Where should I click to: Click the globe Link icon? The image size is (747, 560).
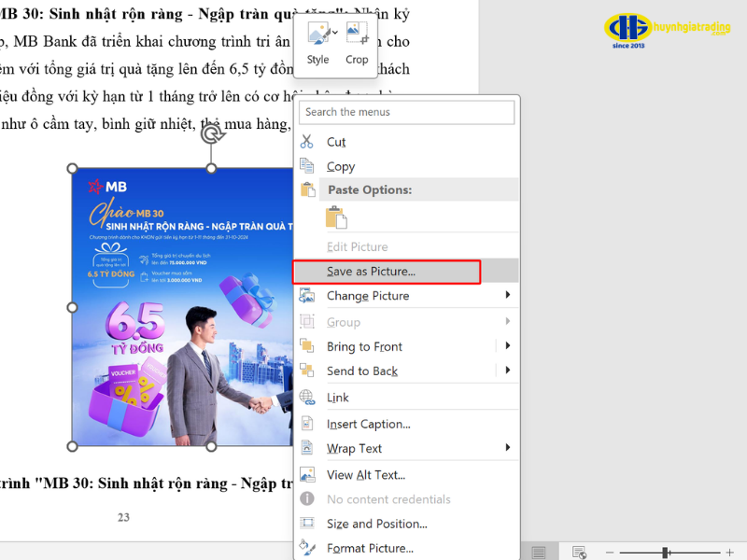(307, 398)
